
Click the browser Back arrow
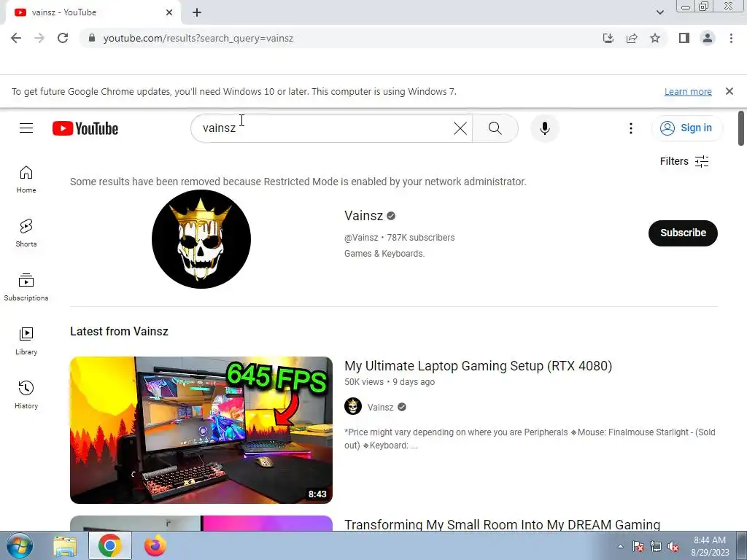tap(16, 38)
